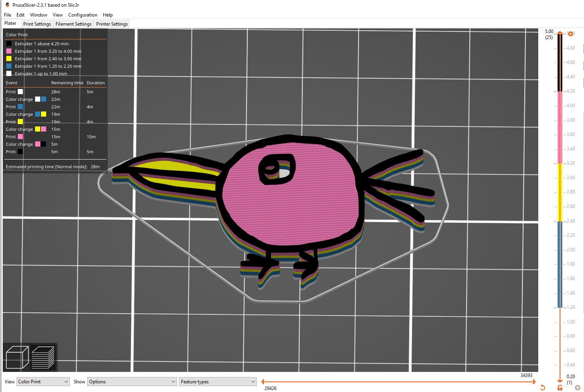The width and height of the screenshot is (584, 392).
Task: Click the 34393 move count label
Action: pyautogui.click(x=526, y=375)
